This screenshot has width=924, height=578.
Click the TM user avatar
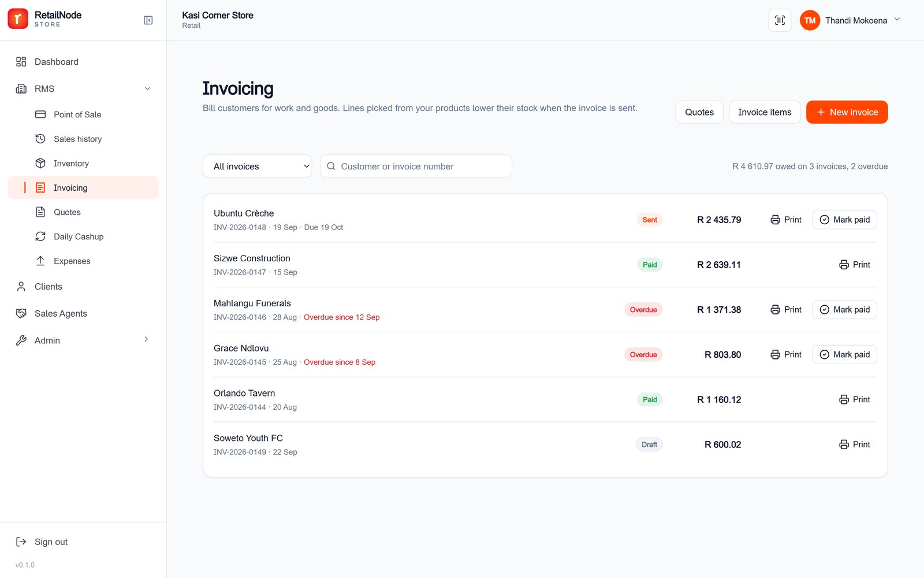pos(810,20)
